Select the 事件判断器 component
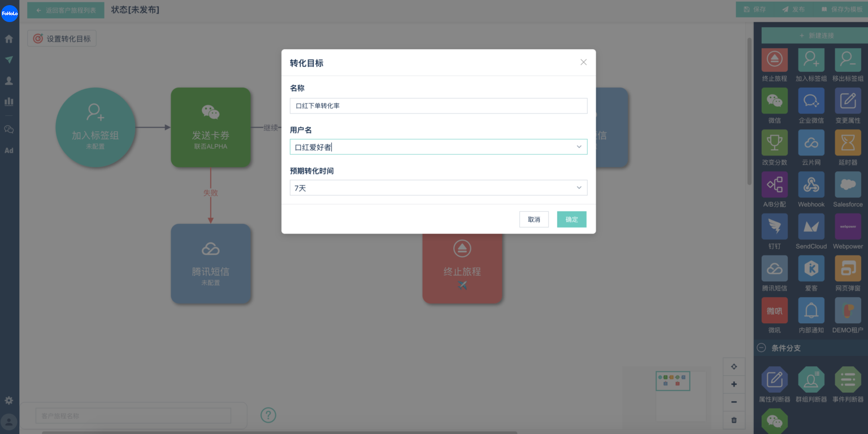868x434 pixels. pyautogui.click(x=848, y=380)
